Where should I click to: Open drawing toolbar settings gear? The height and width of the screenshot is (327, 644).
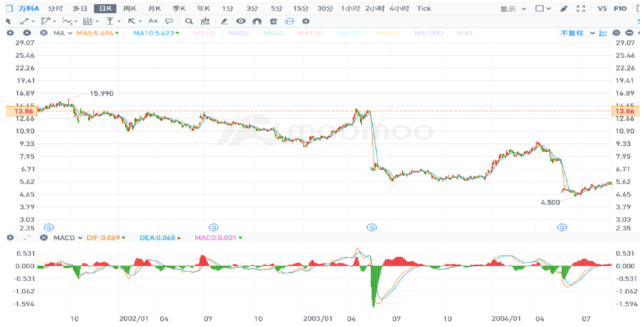pos(305,21)
